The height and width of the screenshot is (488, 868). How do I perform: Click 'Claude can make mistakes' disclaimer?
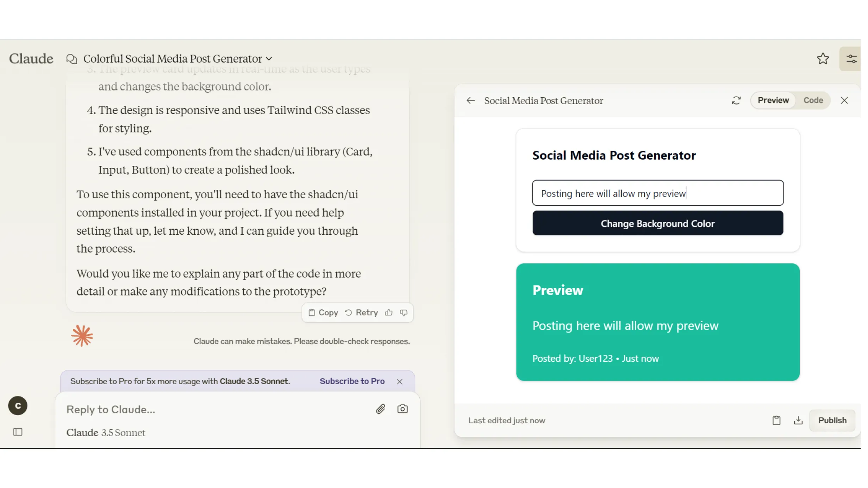pos(301,342)
